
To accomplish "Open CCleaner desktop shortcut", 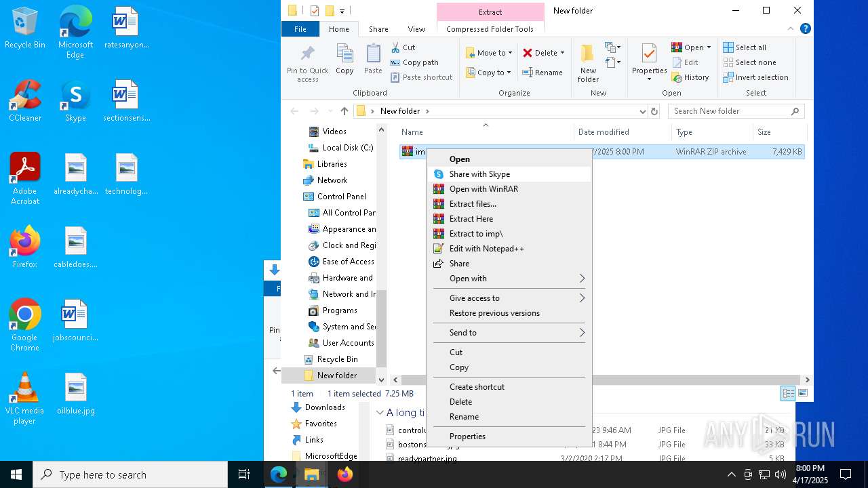I will coord(25,100).
